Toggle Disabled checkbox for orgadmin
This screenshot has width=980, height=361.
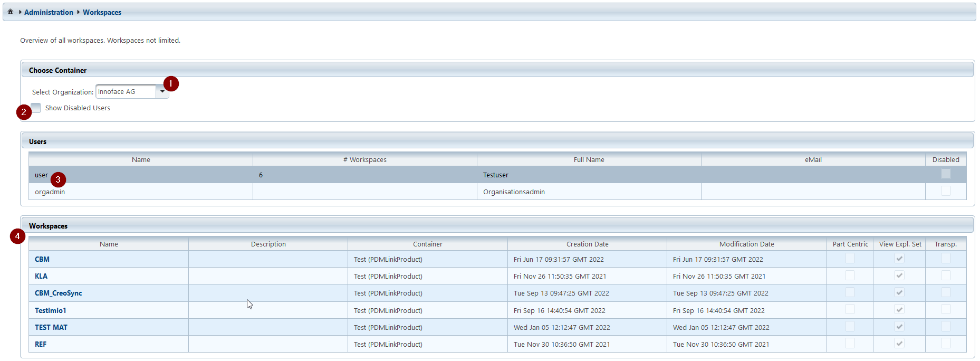(x=946, y=191)
